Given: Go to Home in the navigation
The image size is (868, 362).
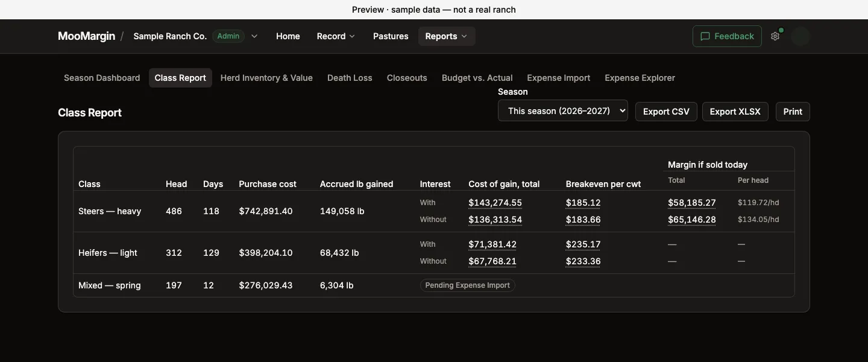Looking at the screenshot, I should pyautogui.click(x=288, y=36).
